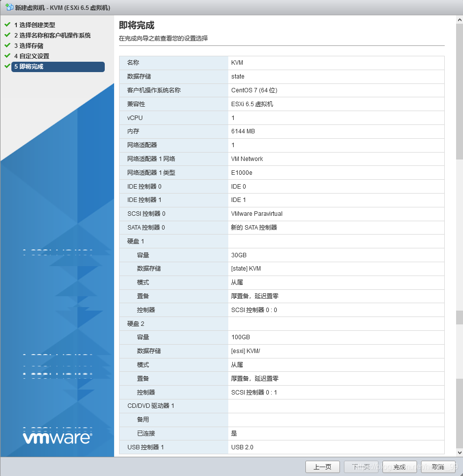Click the 已连接 row label

tap(146, 434)
